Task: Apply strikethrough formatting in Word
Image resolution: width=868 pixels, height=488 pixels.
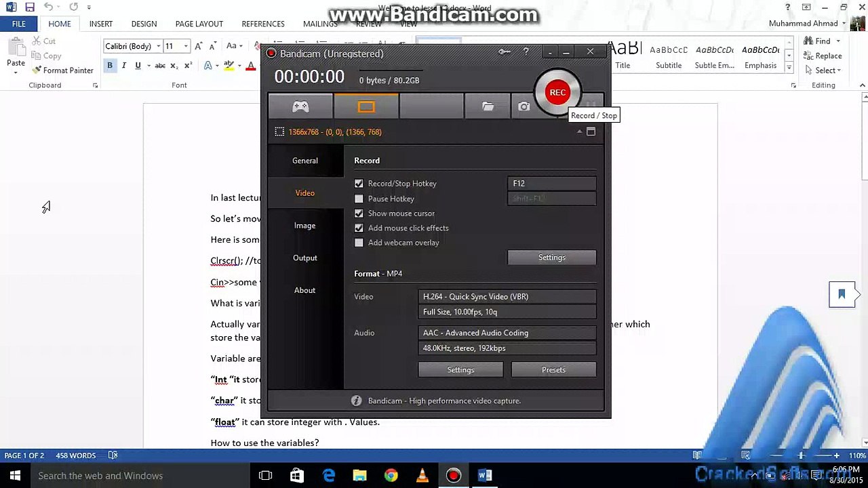Action: click(x=160, y=66)
